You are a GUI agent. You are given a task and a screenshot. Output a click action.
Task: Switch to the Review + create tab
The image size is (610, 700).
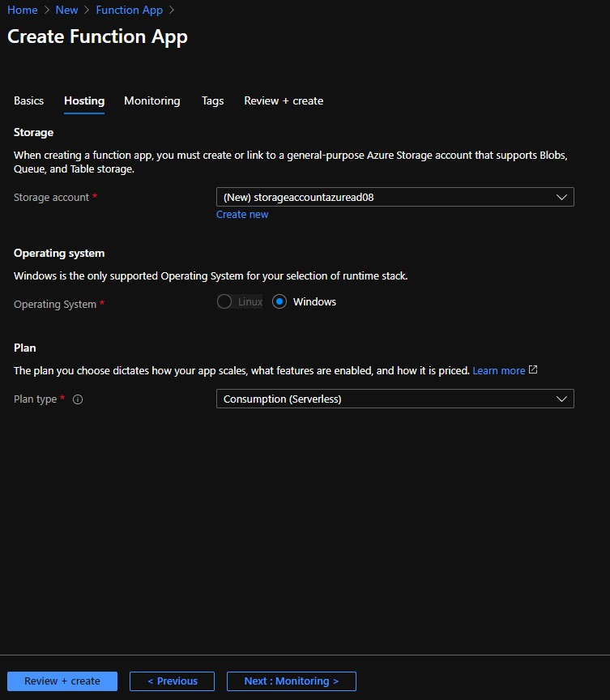point(284,101)
